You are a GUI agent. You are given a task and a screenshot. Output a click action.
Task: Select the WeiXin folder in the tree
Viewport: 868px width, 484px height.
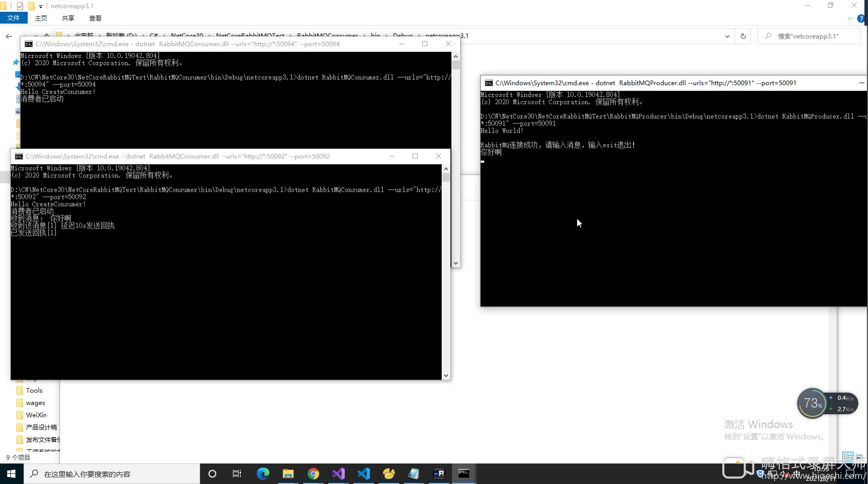(36, 415)
